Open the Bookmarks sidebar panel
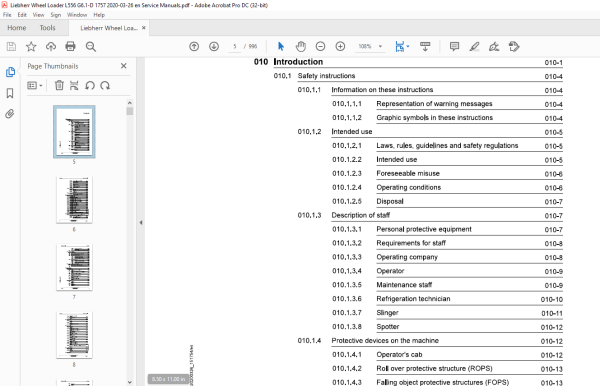This screenshot has width=600, height=386. [x=10, y=93]
